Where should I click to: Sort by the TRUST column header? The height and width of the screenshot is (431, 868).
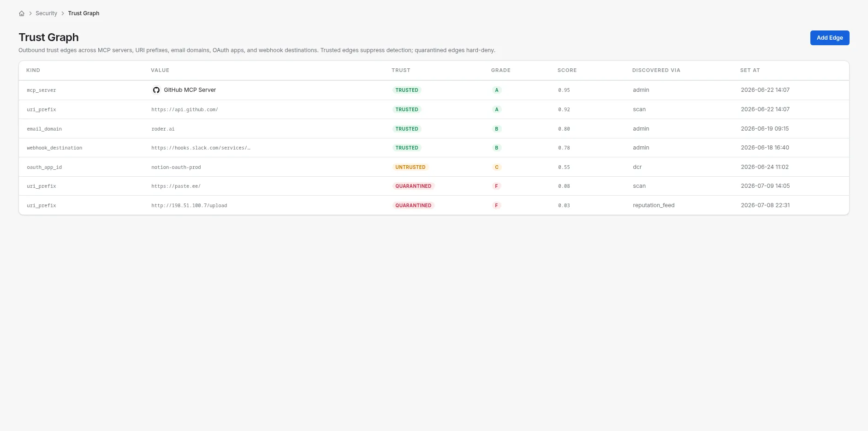click(401, 70)
